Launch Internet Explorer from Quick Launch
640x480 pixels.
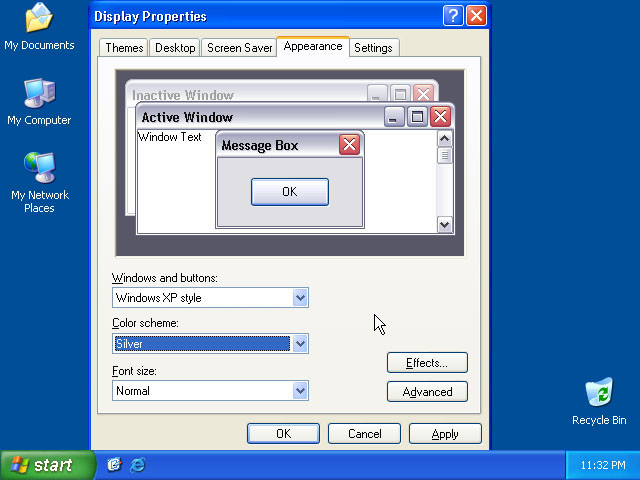click(x=138, y=464)
